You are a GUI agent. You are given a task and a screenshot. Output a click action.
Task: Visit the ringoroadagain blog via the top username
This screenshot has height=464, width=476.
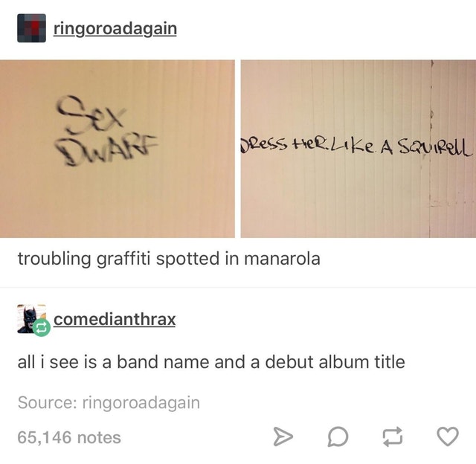coord(115,29)
